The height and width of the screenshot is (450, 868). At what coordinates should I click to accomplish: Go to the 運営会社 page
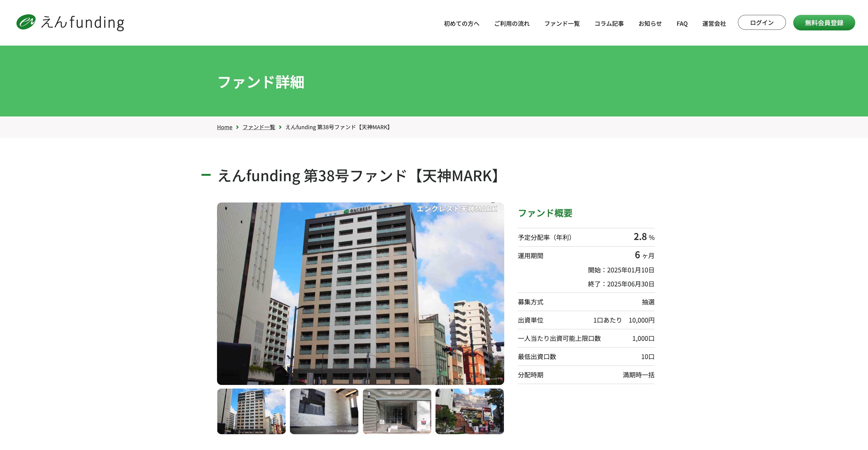[x=714, y=24]
